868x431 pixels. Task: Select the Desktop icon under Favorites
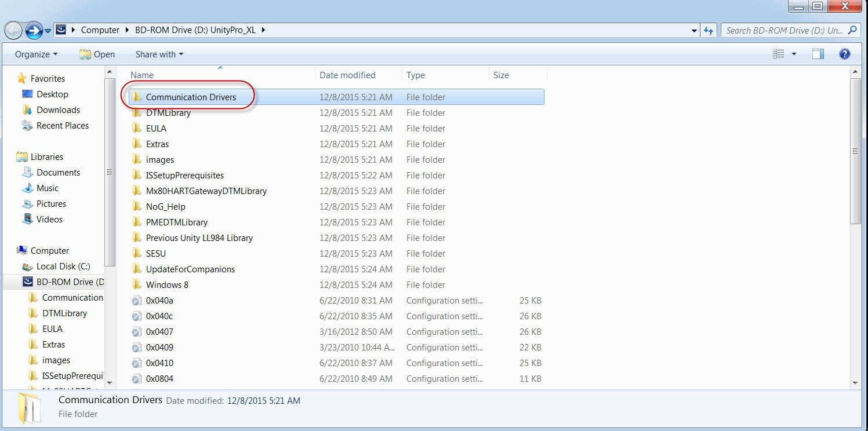click(x=27, y=94)
